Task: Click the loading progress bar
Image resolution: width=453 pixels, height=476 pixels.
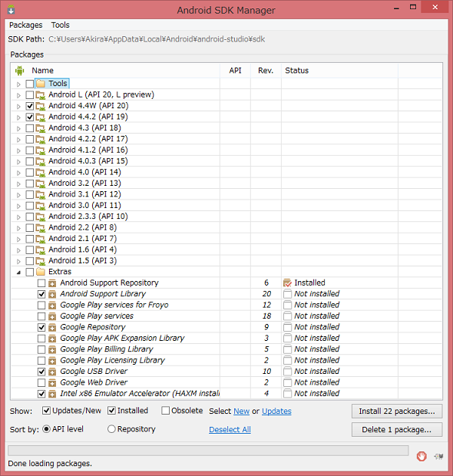Action: pos(208,451)
